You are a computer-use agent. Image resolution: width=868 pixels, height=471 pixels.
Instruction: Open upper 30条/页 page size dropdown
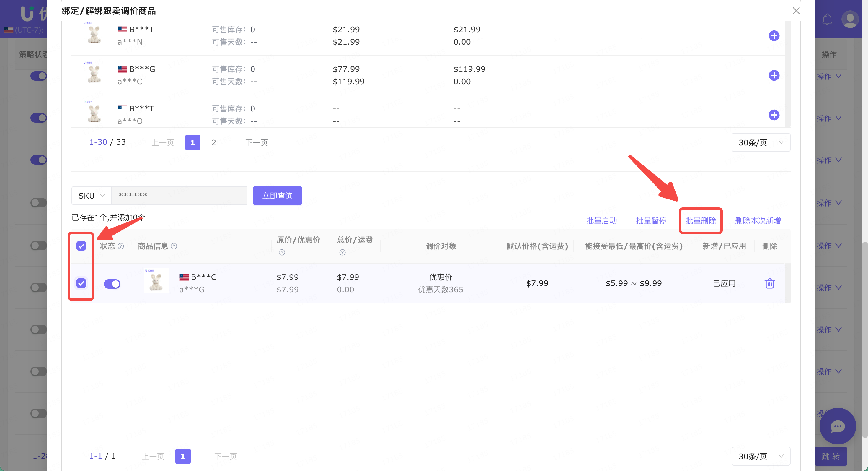pyautogui.click(x=761, y=143)
